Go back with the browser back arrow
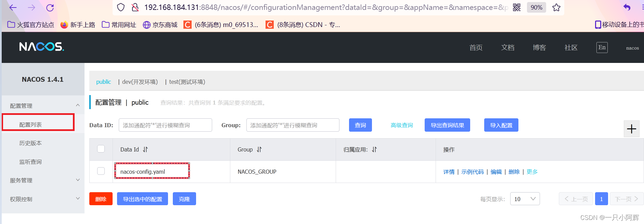The width and height of the screenshot is (644, 224). (x=13, y=8)
